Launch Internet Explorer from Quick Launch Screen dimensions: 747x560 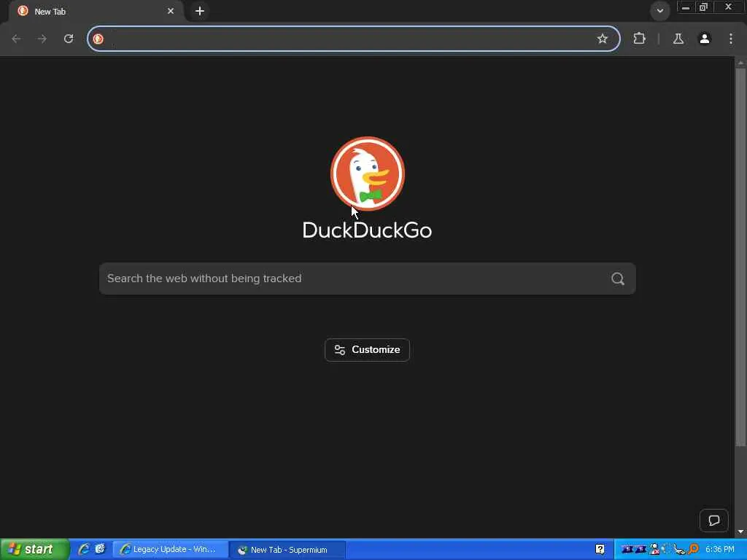pyautogui.click(x=83, y=549)
